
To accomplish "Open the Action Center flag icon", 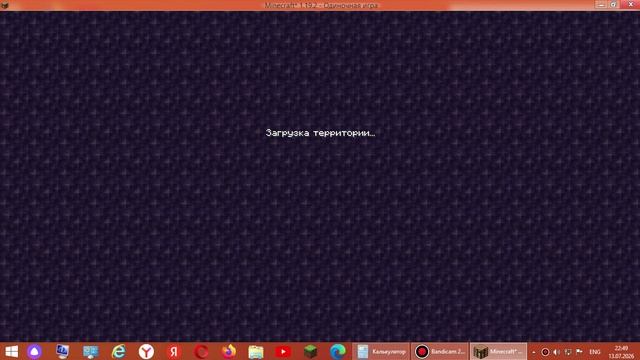I will [x=579, y=351].
